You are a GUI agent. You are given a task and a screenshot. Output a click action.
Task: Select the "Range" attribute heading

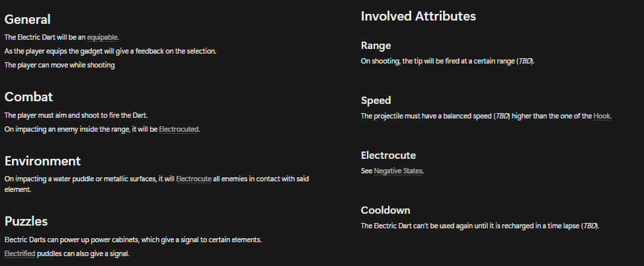(376, 46)
